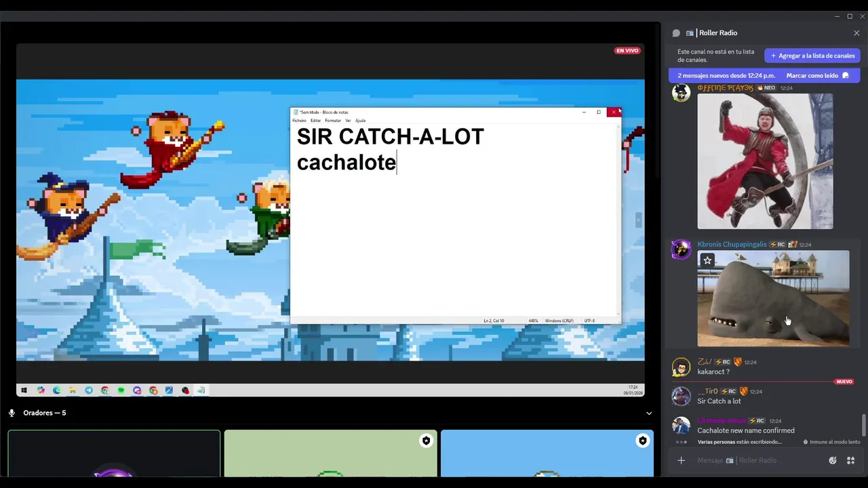Open the Formatar menu in Notepad
Image resolution: width=868 pixels, height=488 pixels.
333,121
